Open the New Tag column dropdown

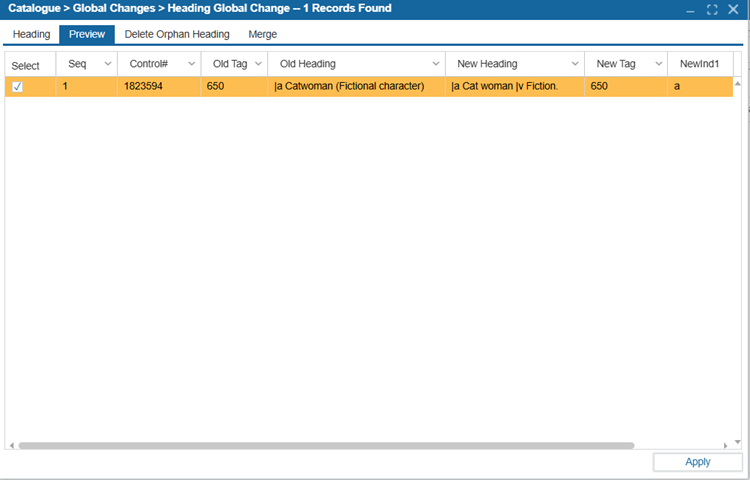(659, 64)
